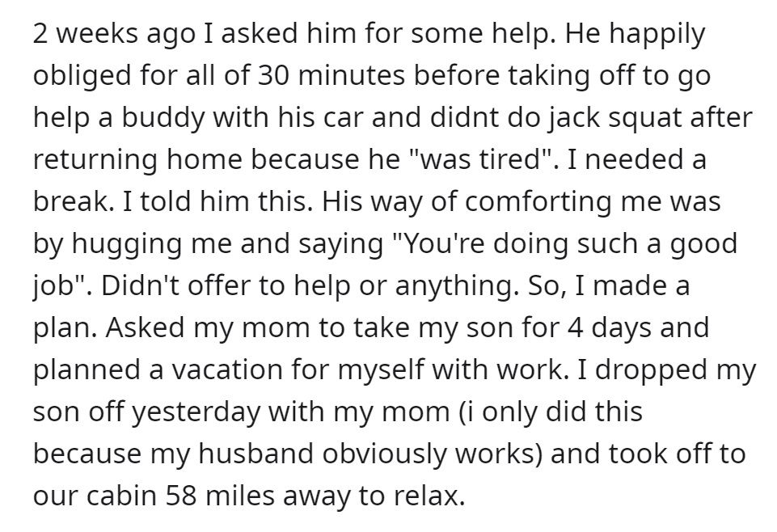Screen dimensions: 777x532
Task: Click the phrase "2 weeks ago"
Action: pyautogui.click(x=114, y=35)
